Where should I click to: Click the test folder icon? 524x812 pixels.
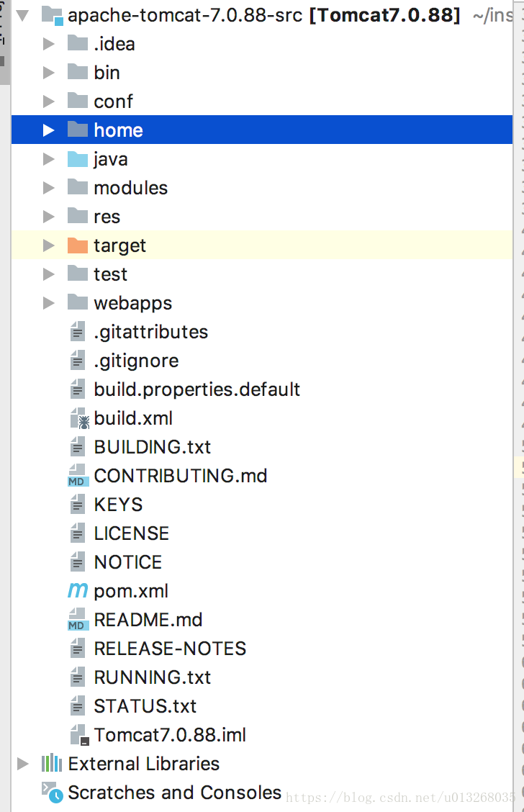click(x=78, y=274)
